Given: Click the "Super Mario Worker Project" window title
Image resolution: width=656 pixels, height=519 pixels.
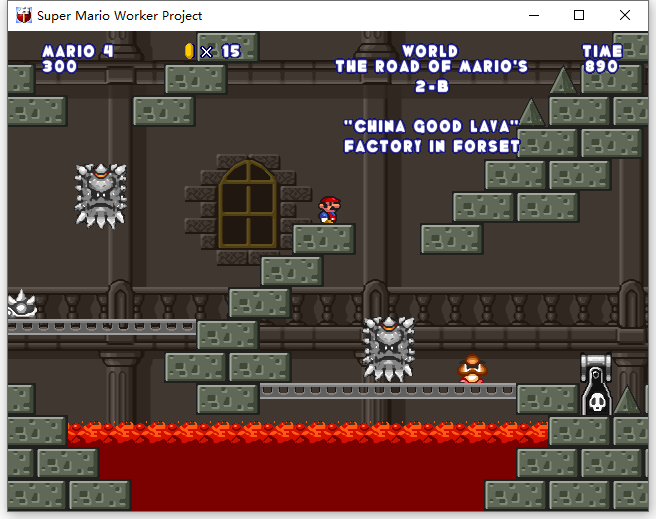Looking at the screenshot, I should 120,15.
